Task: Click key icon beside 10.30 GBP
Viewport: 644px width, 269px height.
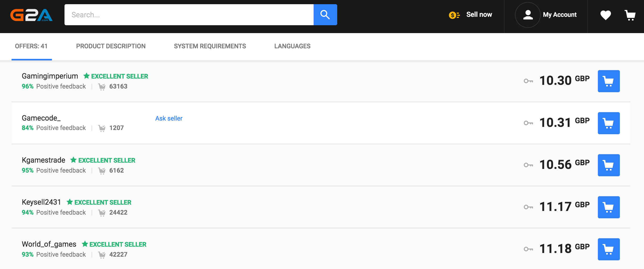Action: point(528,81)
